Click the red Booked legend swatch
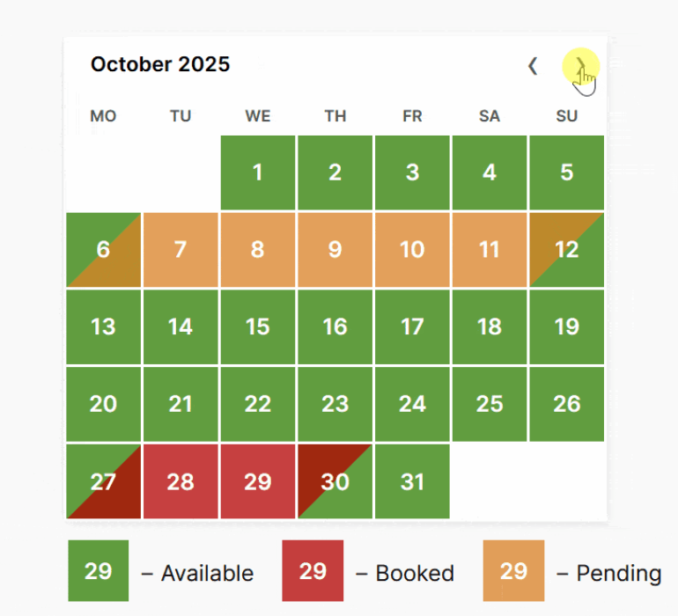This screenshot has width=678, height=616. (313, 570)
